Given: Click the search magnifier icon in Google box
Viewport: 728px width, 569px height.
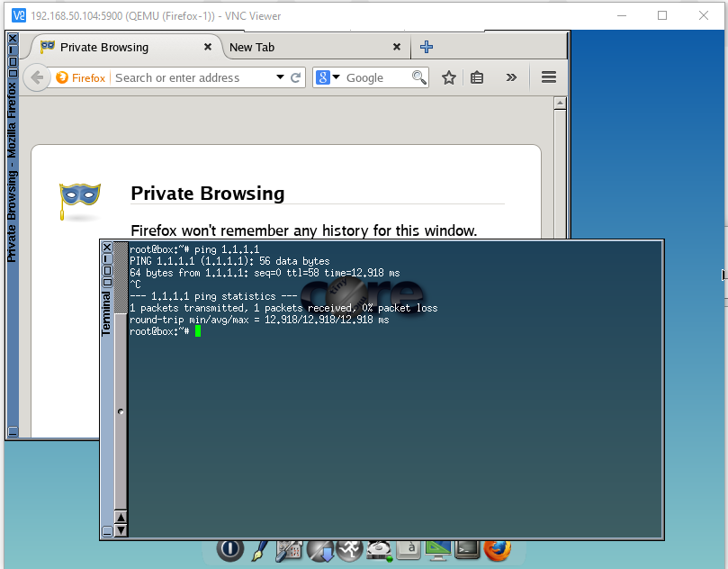Looking at the screenshot, I should [418, 78].
